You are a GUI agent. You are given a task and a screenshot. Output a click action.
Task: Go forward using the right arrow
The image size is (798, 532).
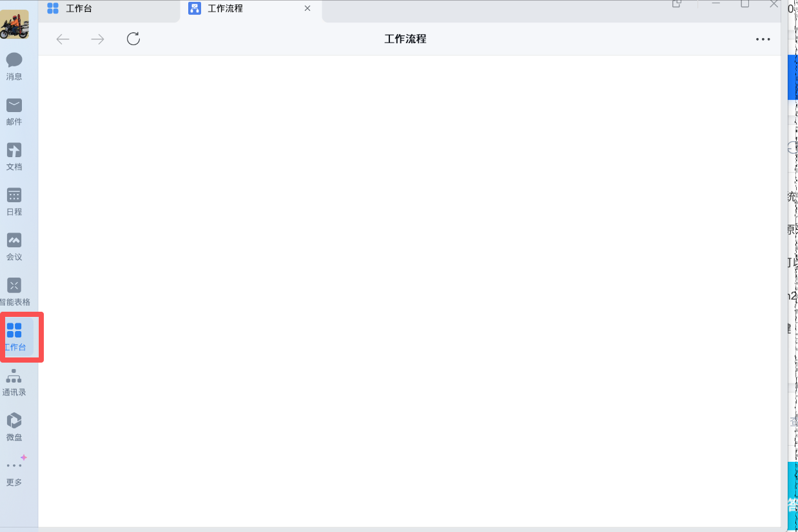97,39
